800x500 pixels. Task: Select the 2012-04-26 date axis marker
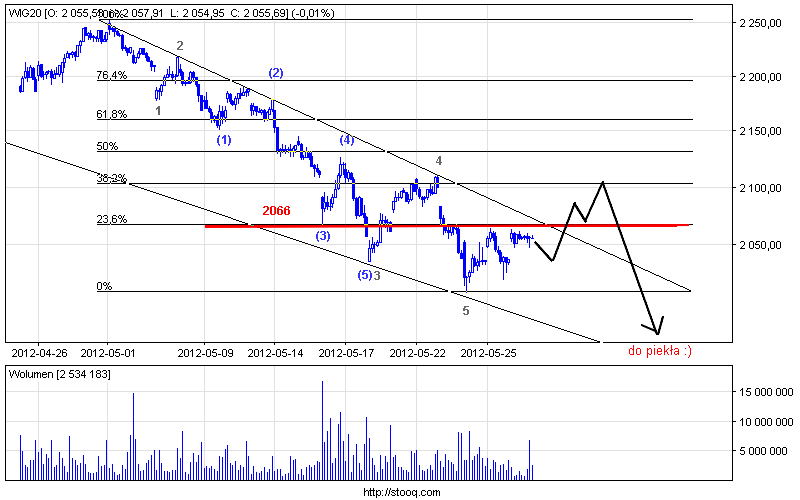(x=39, y=353)
